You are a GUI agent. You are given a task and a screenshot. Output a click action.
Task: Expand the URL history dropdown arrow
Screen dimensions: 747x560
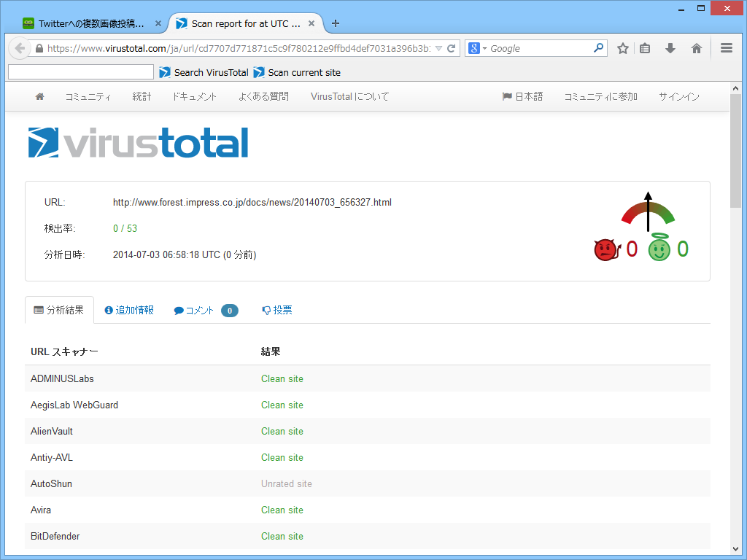tap(438, 48)
